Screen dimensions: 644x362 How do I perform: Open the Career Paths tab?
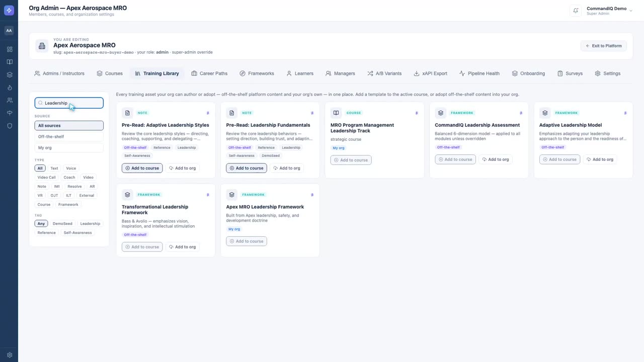tap(209, 73)
